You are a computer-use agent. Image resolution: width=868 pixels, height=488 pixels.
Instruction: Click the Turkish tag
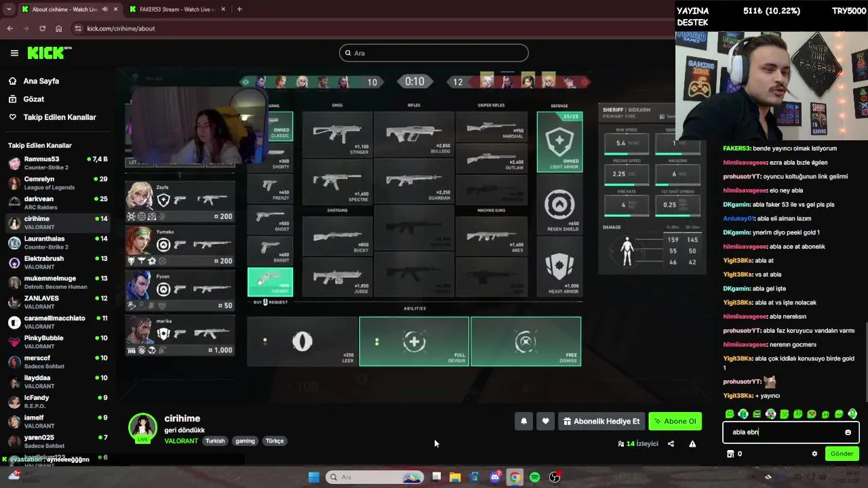click(x=215, y=441)
